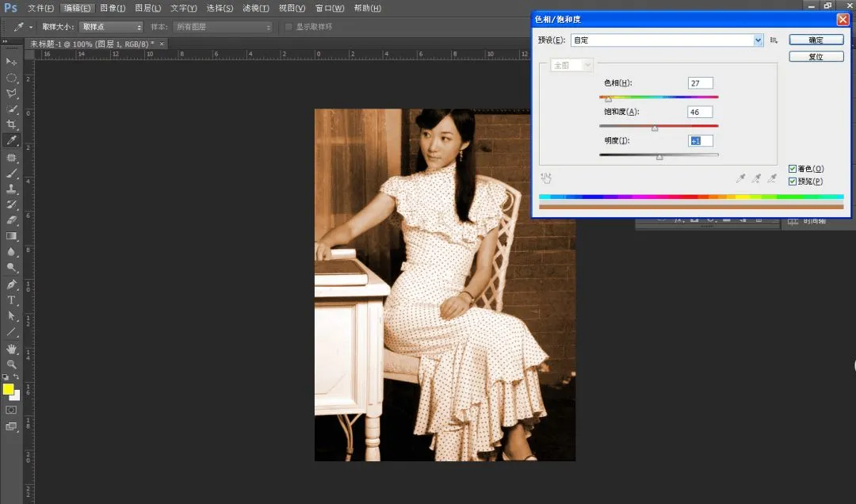This screenshot has width=856, height=504.
Task: Open the 全图 channel range dropdown
Action: [571, 66]
